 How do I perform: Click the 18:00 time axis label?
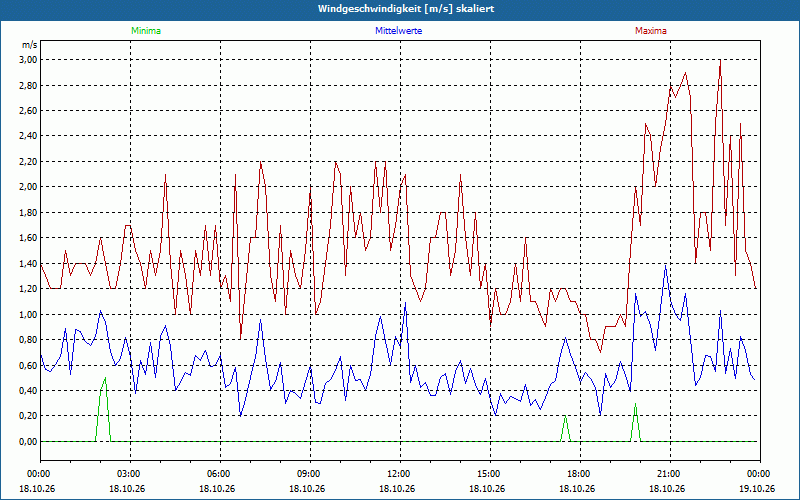(580, 474)
